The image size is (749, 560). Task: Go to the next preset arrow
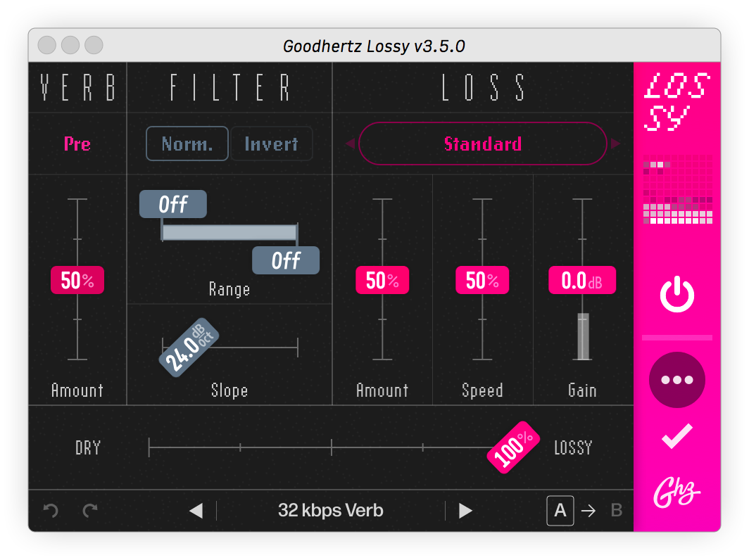(x=465, y=511)
